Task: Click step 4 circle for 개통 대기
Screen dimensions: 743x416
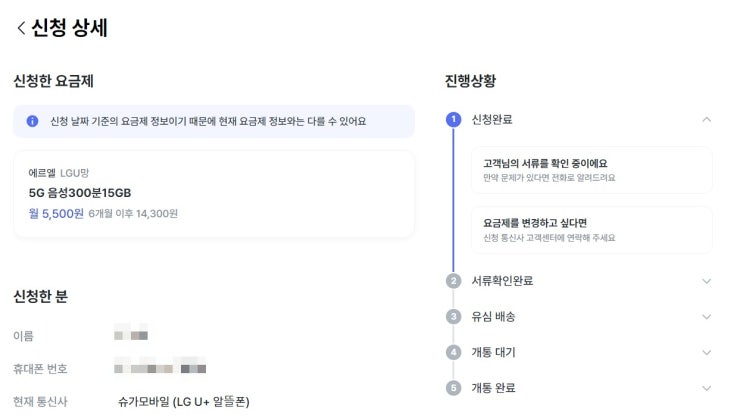Action: (x=453, y=352)
